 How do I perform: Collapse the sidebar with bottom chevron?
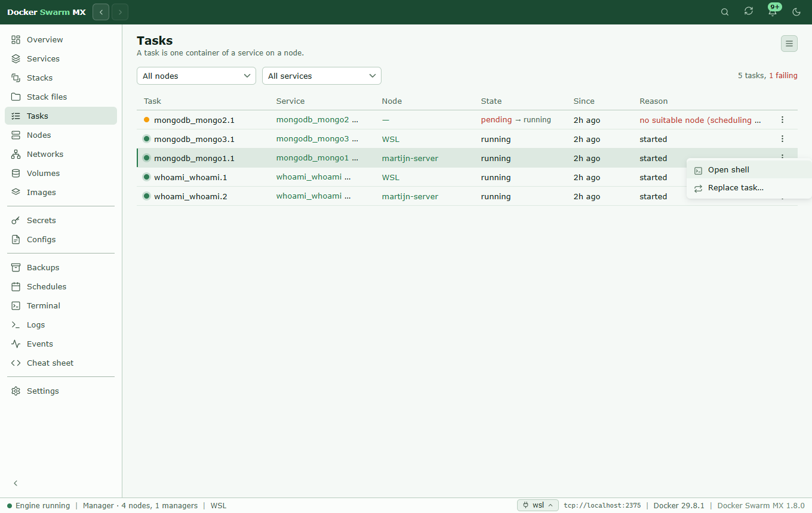click(16, 483)
